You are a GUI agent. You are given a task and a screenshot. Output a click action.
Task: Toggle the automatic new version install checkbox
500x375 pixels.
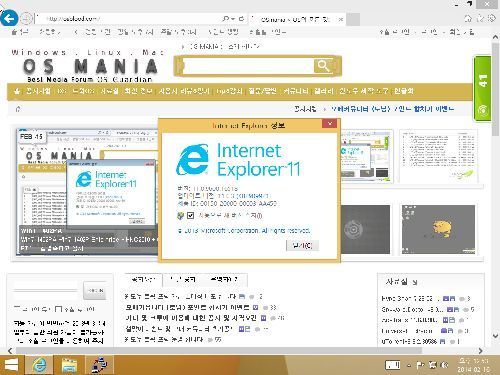(x=190, y=216)
